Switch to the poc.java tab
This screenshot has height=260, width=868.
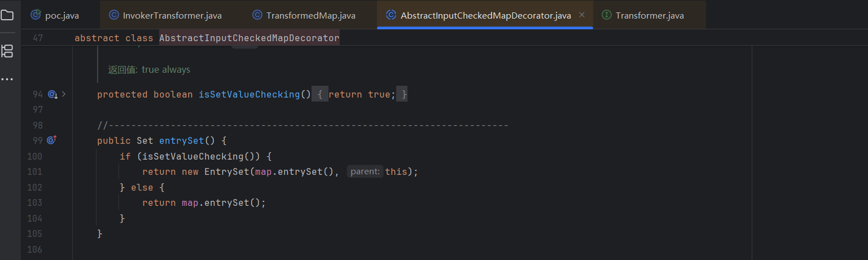(x=62, y=15)
